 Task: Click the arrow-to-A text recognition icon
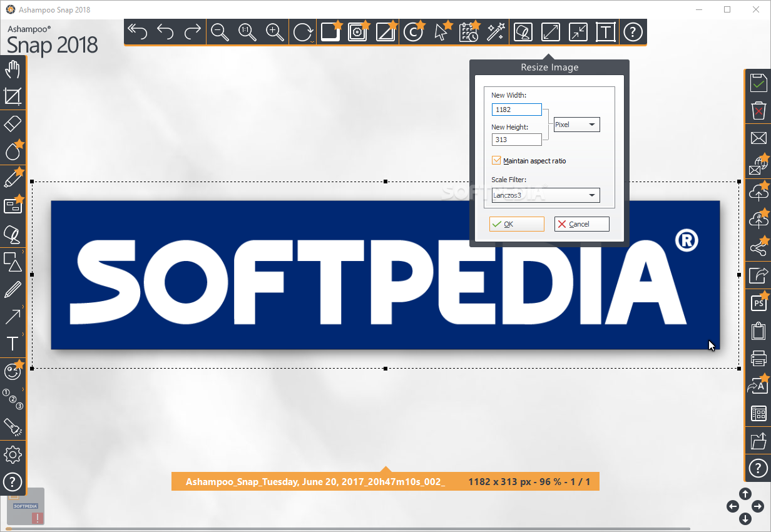(758, 386)
